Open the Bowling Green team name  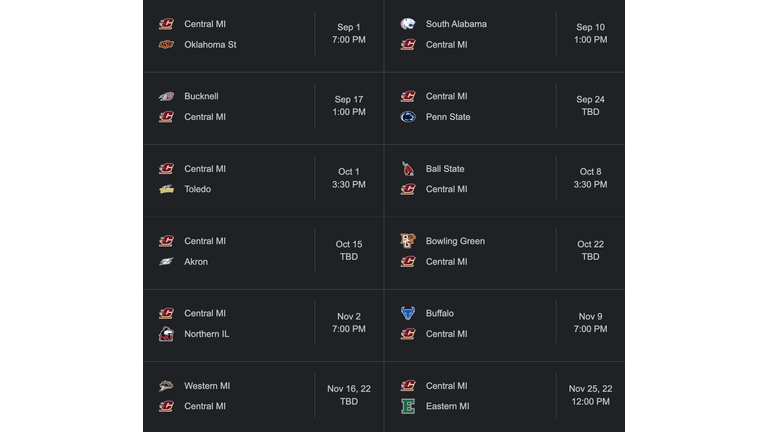coord(455,241)
